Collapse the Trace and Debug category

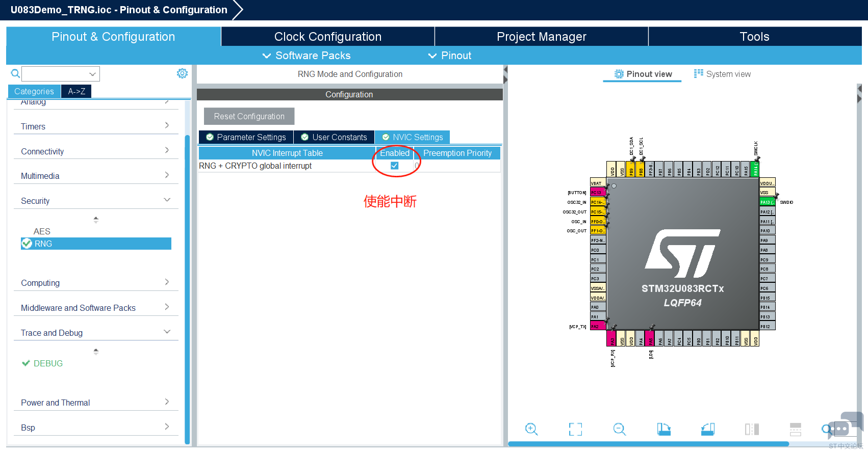coord(96,333)
